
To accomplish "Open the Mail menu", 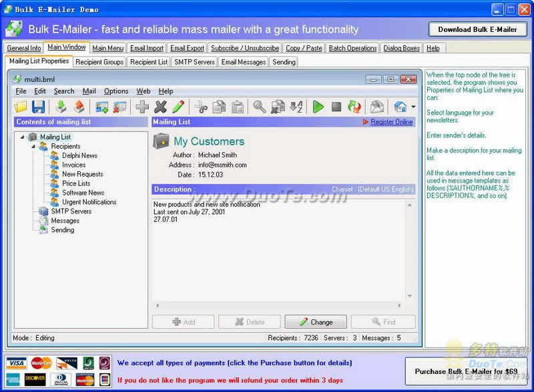I will click(x=89, y=91).
